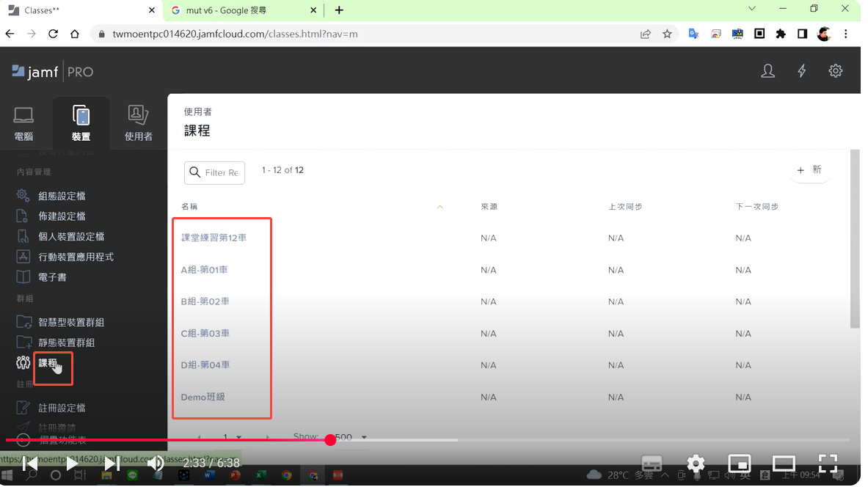Open the Show 500 rows dropdown

click(x=351, y=437)
